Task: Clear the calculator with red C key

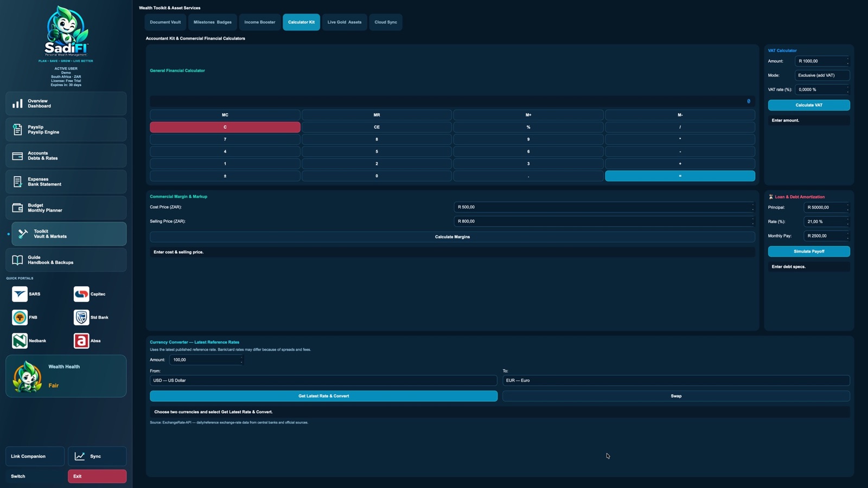Action: 225,127
